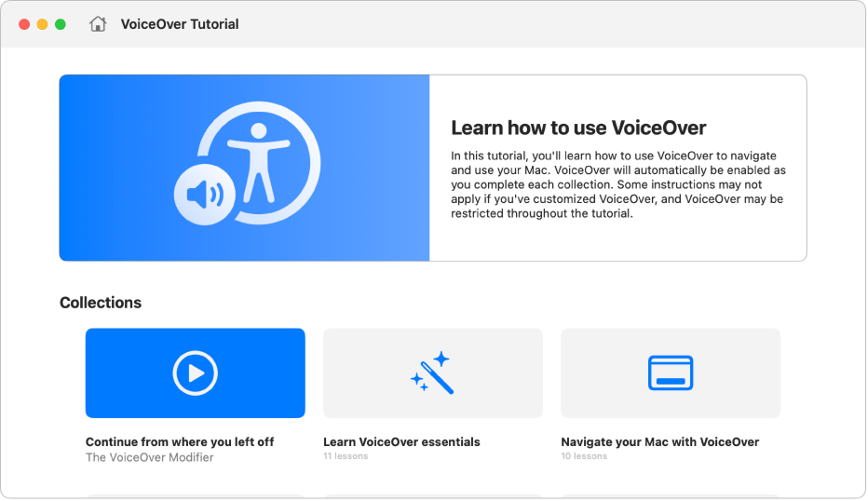The image size is (868, 501).
Task: Open the magic wand essentials collection tile
Action: click(432, 373)
